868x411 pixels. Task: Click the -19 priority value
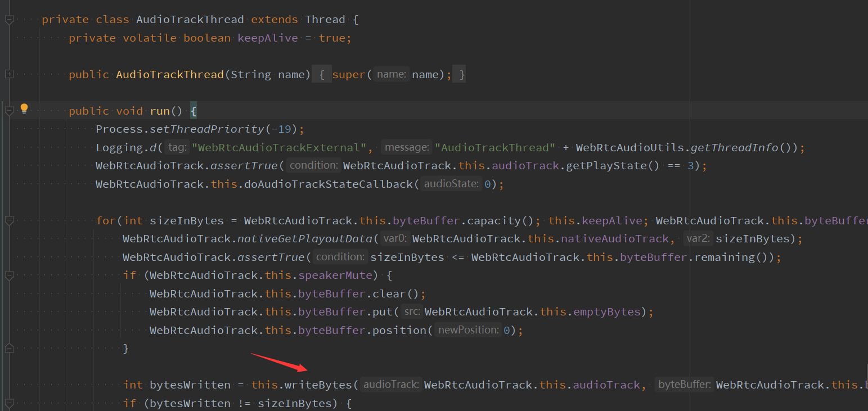[281, 129]
